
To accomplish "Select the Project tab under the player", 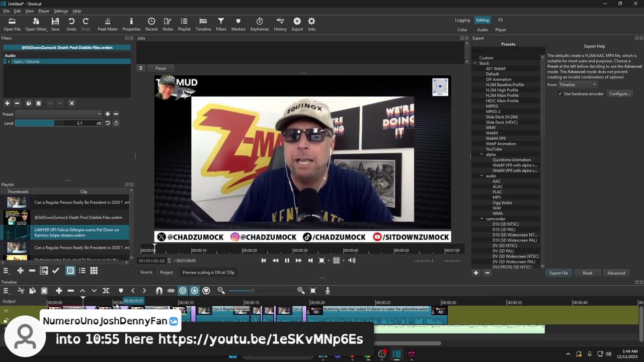I will click(167, 273).
